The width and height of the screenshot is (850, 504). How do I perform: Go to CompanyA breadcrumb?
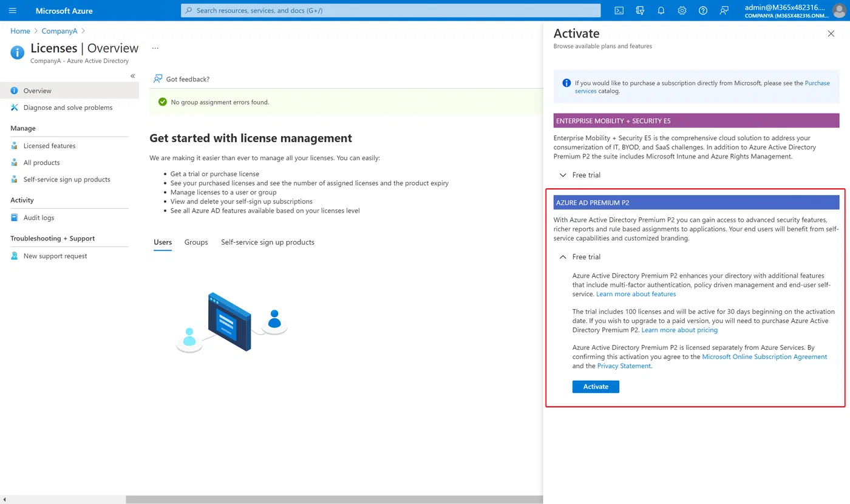click(59, 31)
